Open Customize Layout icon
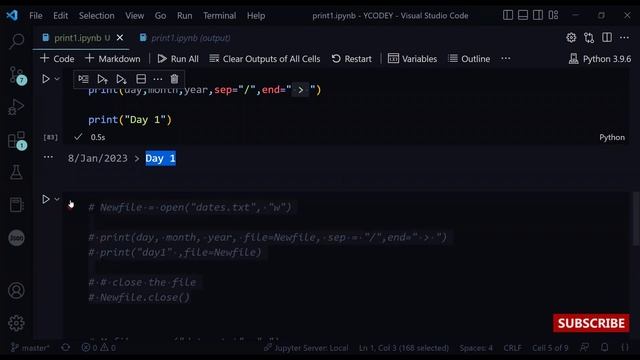Screen dimensions: 640x360 point(553,15)
